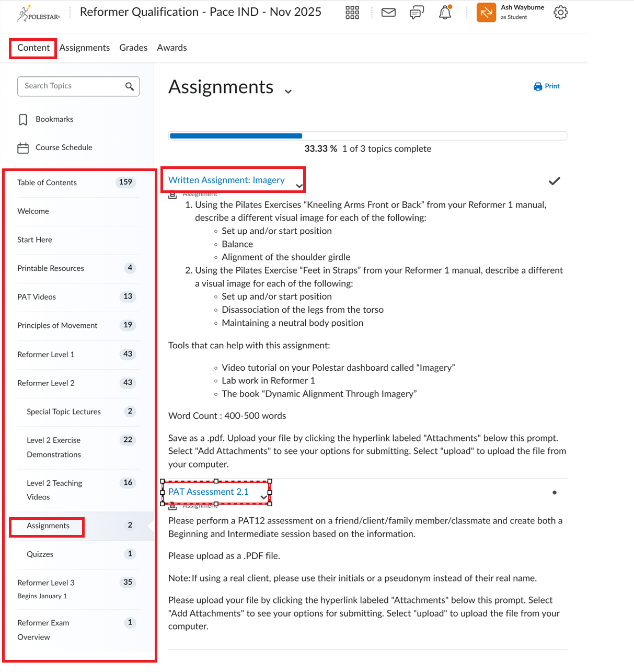Select Reformer Level 1 module
Viewport: 634px width, 672px height.
46,355
